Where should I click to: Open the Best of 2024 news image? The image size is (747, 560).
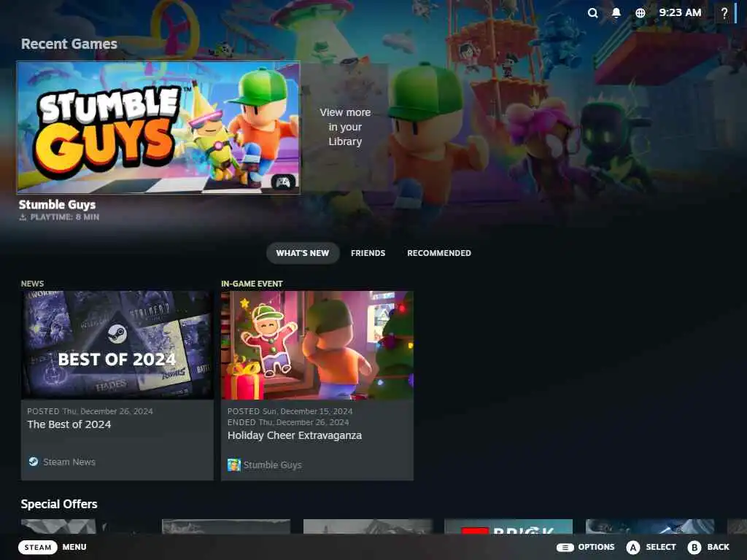click(117, 345)
